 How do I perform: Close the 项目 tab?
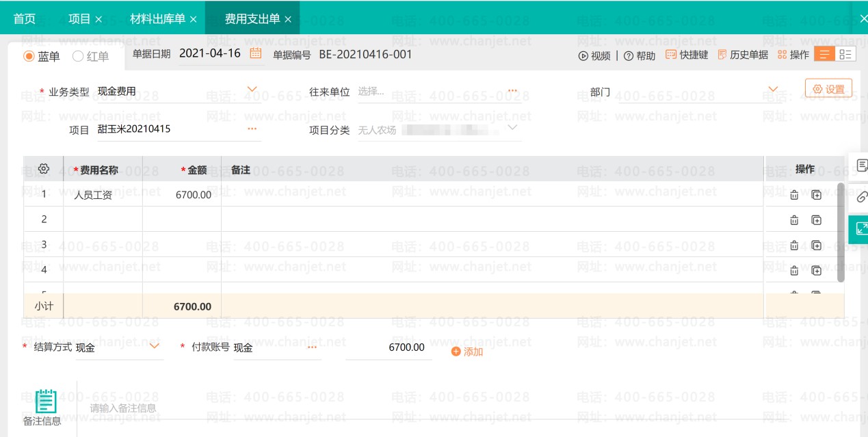pos(98,20)
